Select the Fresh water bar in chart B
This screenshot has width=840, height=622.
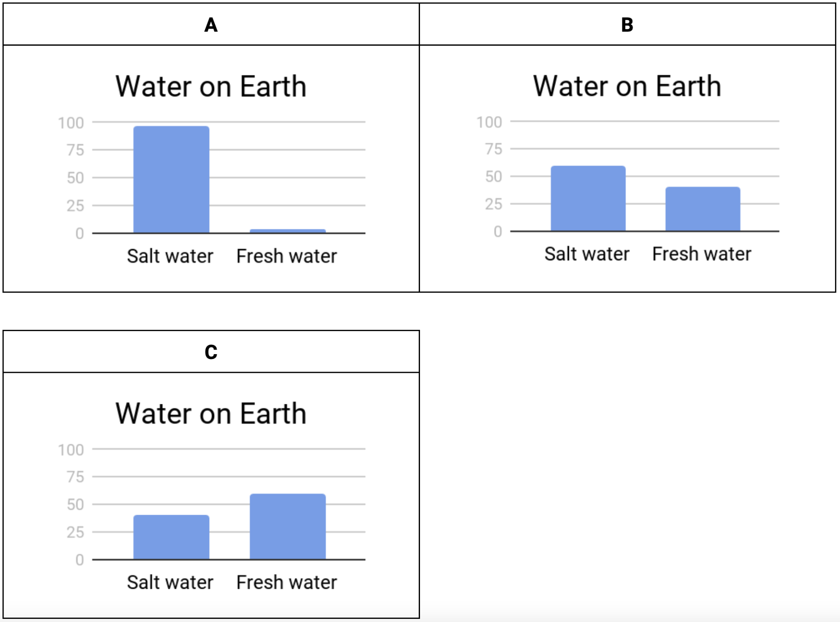pos(702,209)
